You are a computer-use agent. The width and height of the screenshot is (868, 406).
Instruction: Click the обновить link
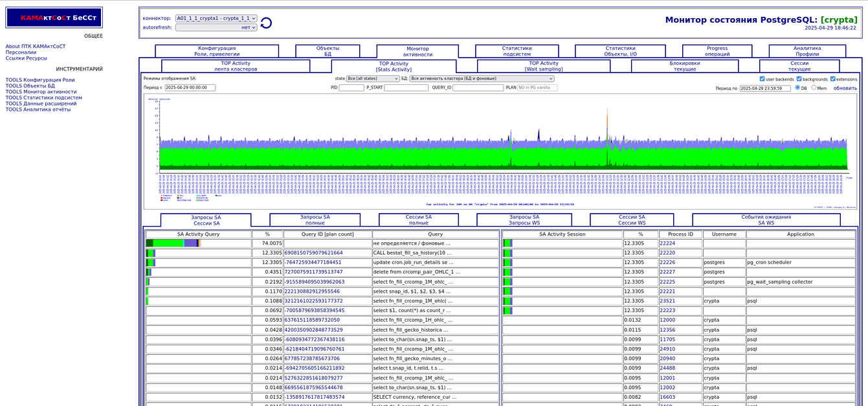pos(845,88)
